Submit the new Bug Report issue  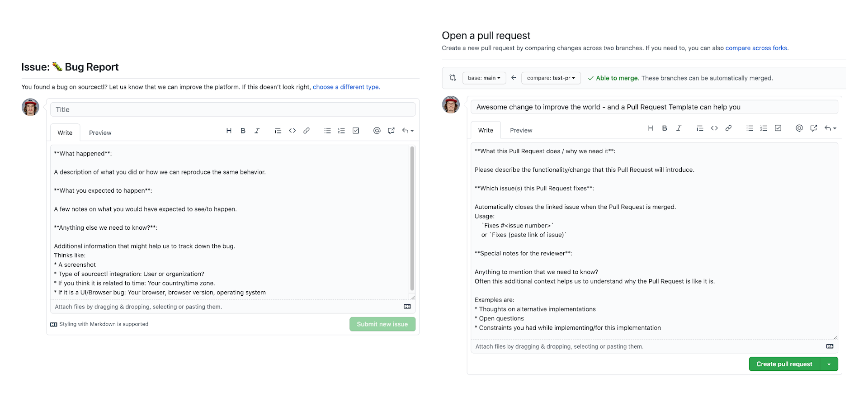click(x=382, y=324)
